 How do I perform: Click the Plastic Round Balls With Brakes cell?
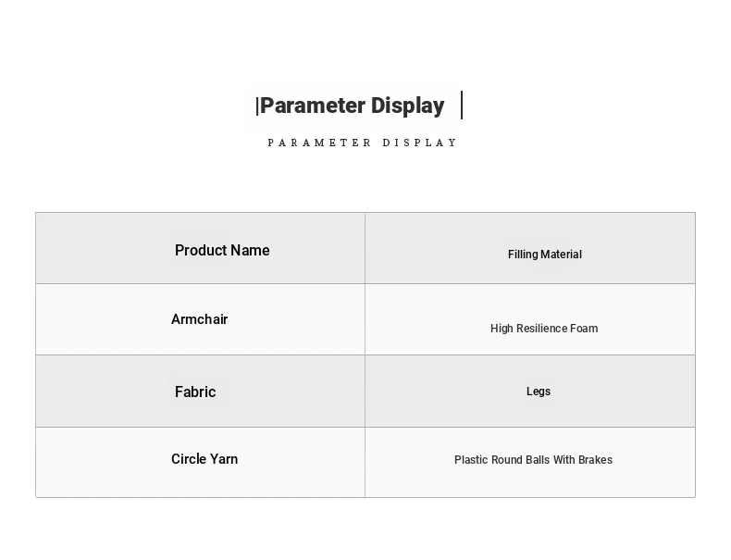(x=533, y=460)
